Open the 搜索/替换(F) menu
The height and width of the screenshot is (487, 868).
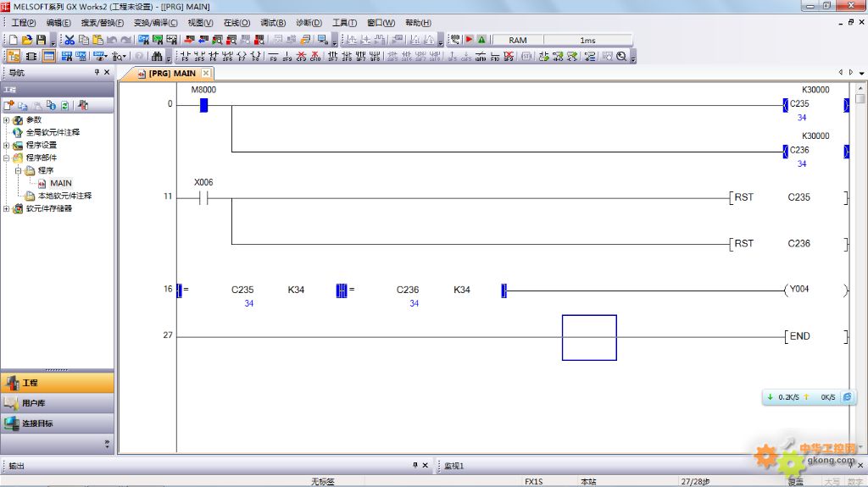point(103,23)
